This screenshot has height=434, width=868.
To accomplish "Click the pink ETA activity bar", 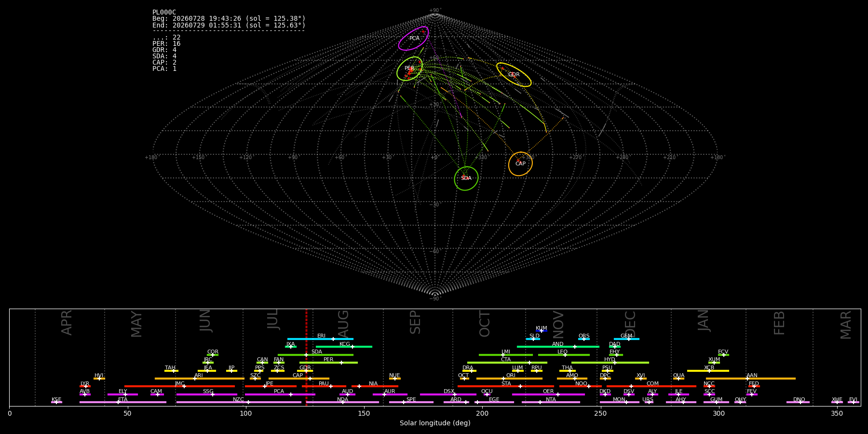I will coord(123,402).
